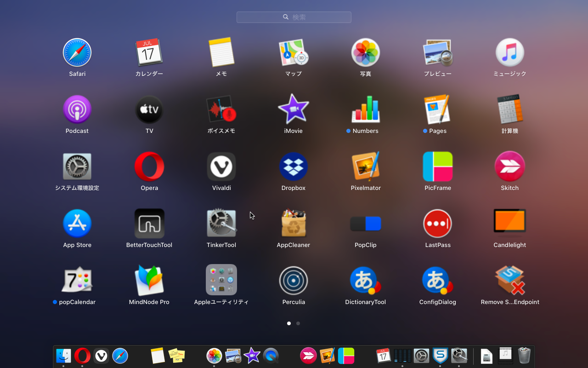Open the Pixelmator icon in the Dock
Viewport: 588px width, 368px height.
[x=328, y=356]
